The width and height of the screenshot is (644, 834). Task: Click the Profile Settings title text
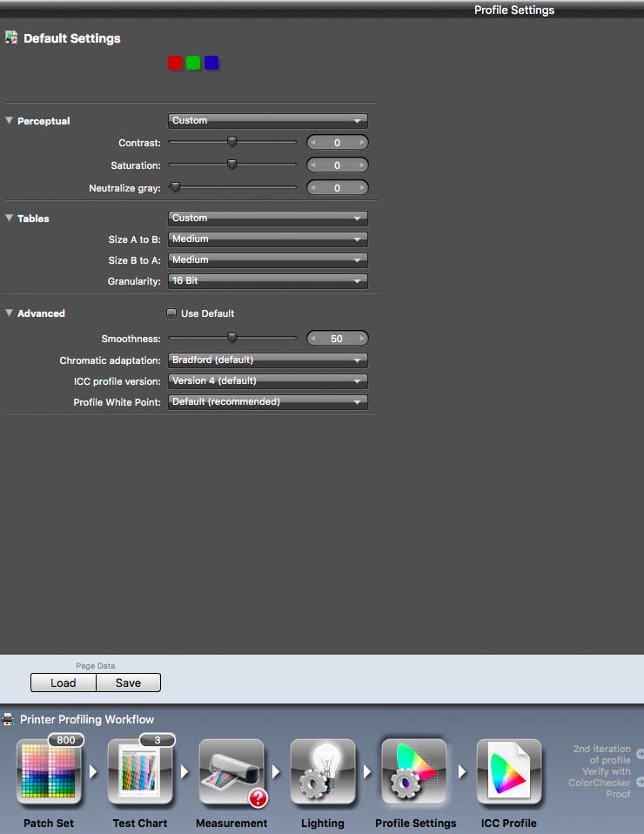514,10
